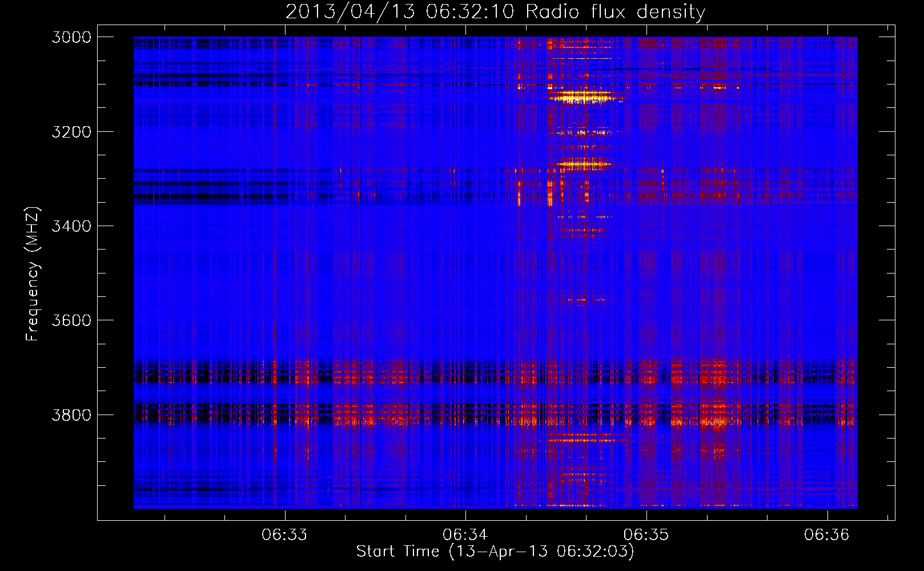The height and width of the screenshot is (571, 924).
Task: Click the 3600 frequency tick label
Action: point(71,320)
